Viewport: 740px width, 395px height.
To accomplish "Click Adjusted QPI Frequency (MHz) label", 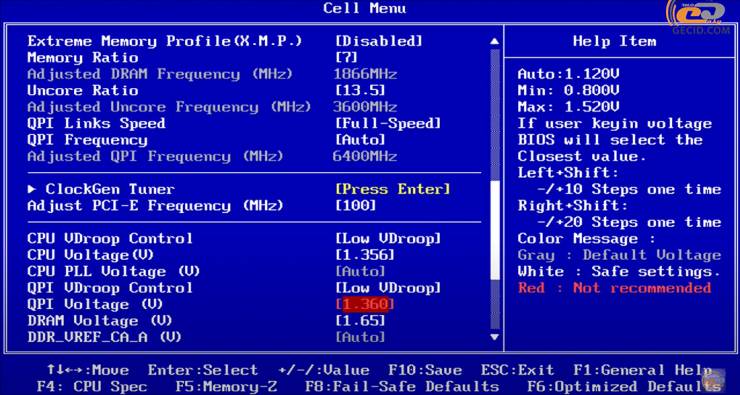I will tap(155, 157).
